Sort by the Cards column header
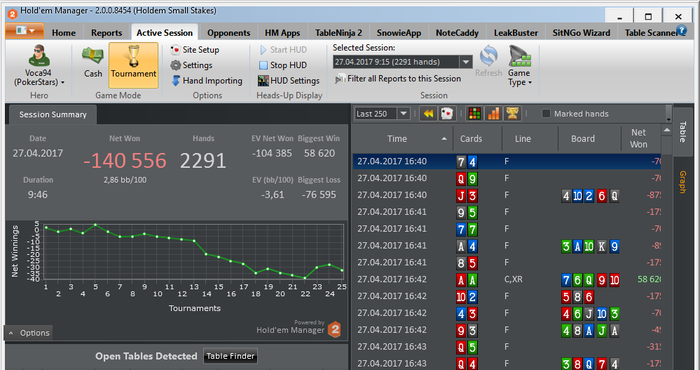The height and width of the screenshot is (370, 700). tap(478, 139)
